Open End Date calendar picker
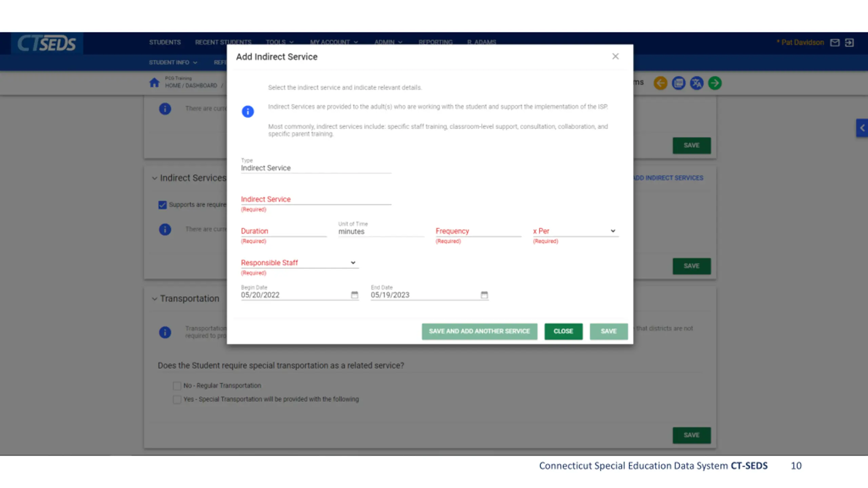Screen dimensions: 868x488 pos(484,295)
